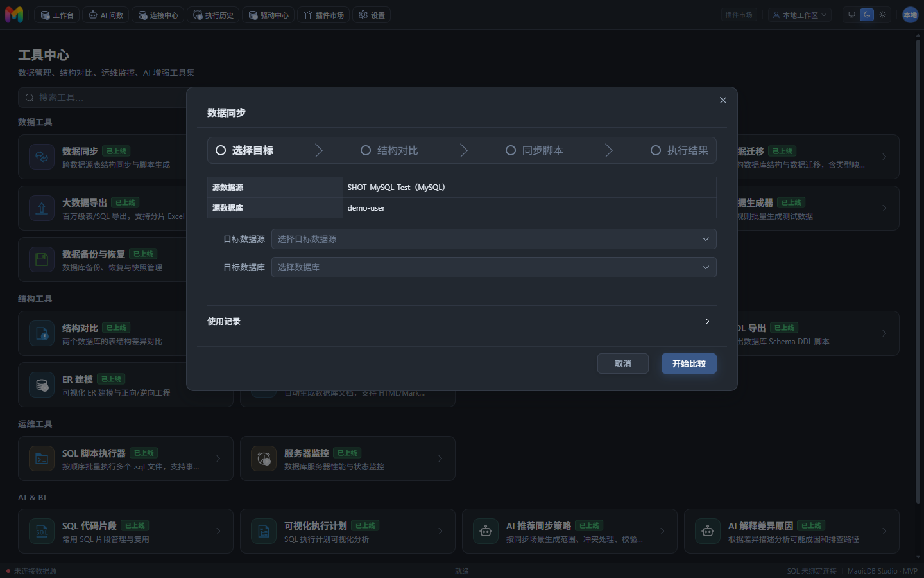Click the 未连接数据源 status indicator
924x578 pixels.
pyautogui.click(x=31, y=571)
